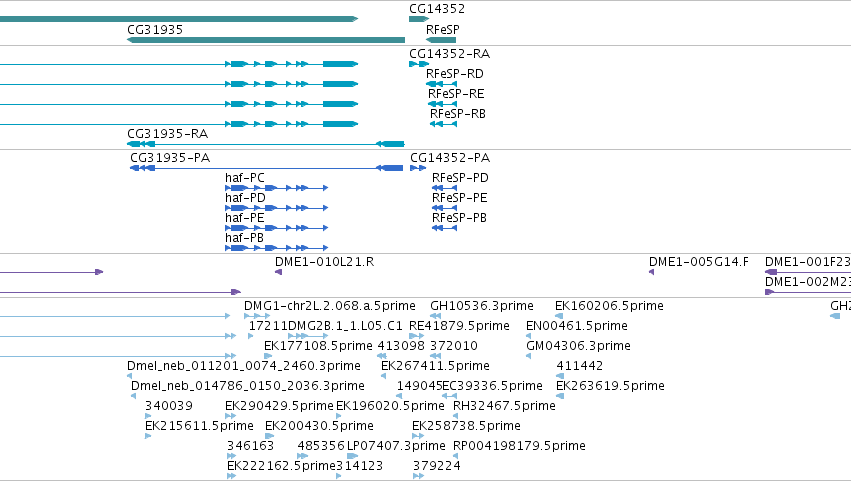Select the DME1-005G14.F arrowhead glyph
This screenshot has height=481, width=851.
point(651,273)
